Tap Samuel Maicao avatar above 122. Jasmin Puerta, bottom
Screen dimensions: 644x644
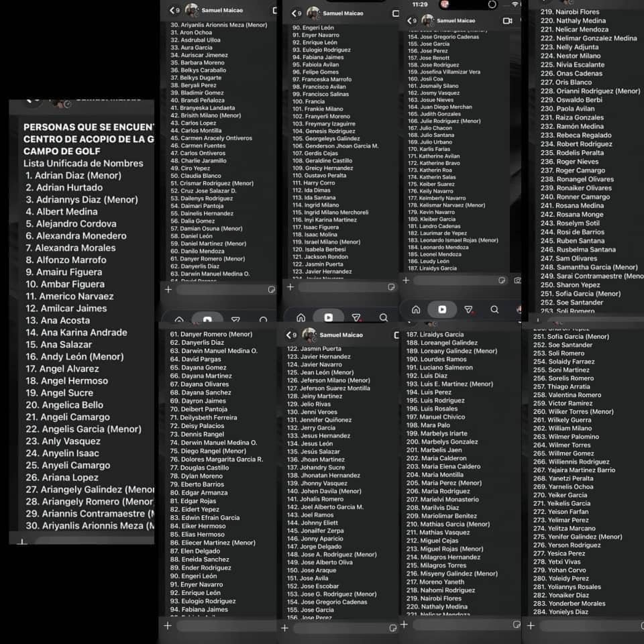[309, 335]
